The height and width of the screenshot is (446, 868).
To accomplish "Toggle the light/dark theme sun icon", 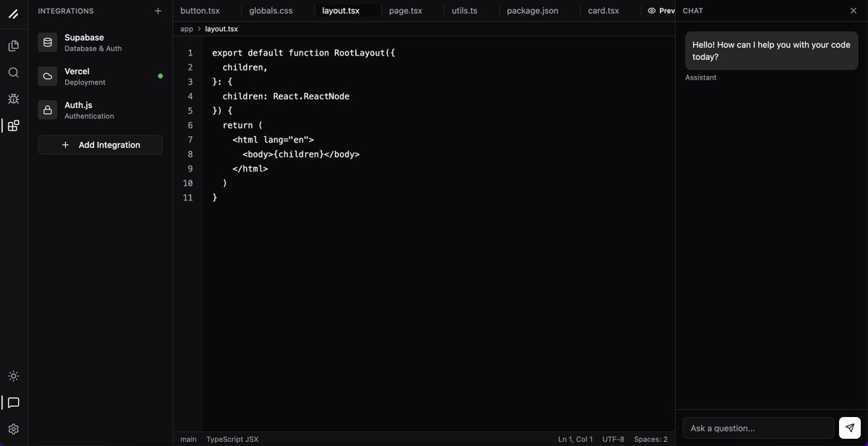I will tap(13, 376).
